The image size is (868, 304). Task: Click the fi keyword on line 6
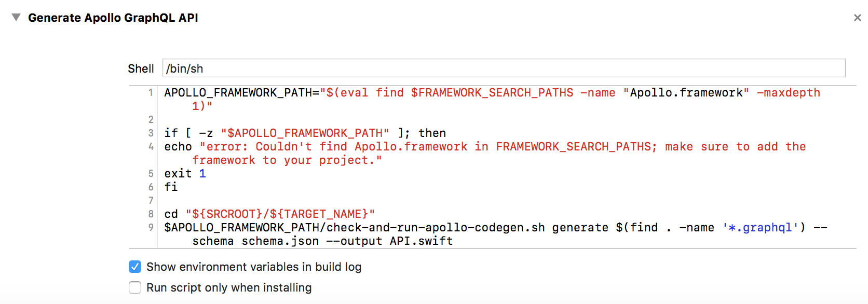172,187
